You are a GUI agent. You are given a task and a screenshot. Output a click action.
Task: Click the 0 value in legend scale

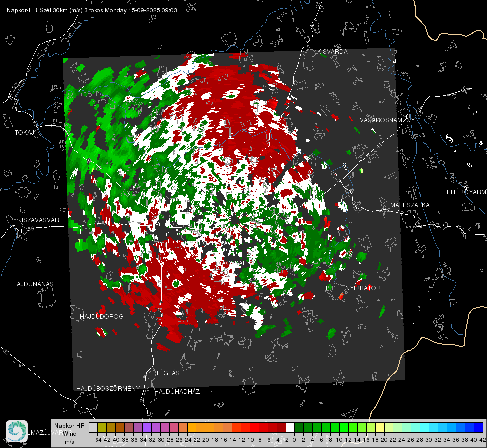294,440
